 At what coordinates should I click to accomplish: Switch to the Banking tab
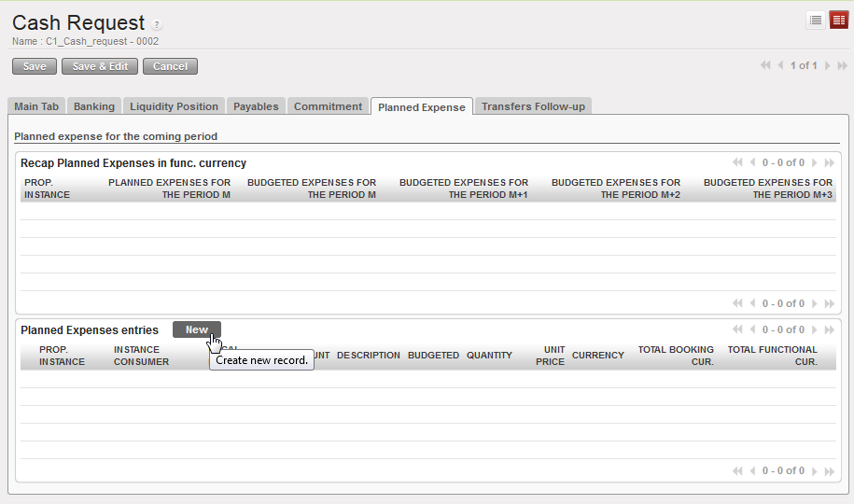(94, 106)
